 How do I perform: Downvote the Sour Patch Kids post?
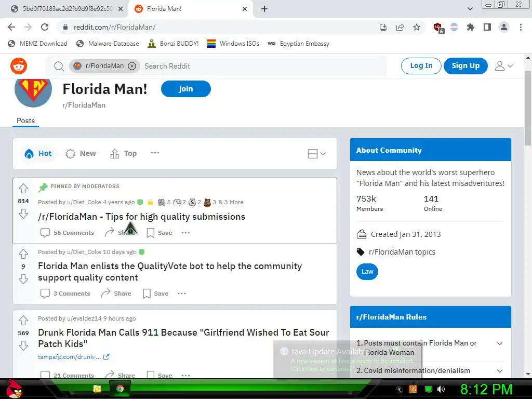pos(23,345)
